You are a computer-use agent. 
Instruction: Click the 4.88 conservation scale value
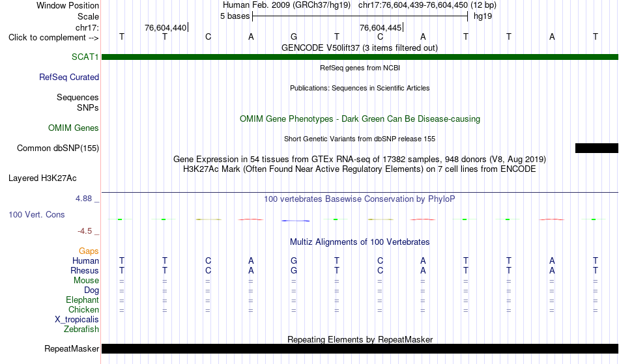pyautogui.click(x=83, y=199)
